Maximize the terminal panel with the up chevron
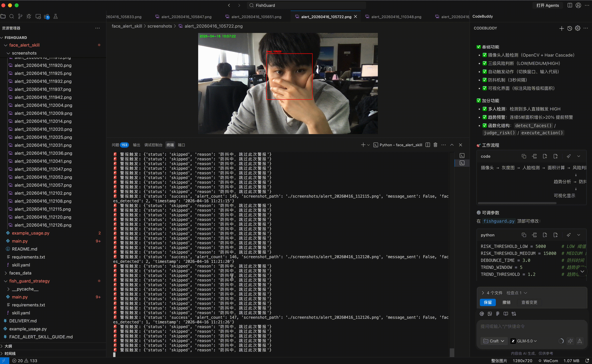 click(452, 145)
